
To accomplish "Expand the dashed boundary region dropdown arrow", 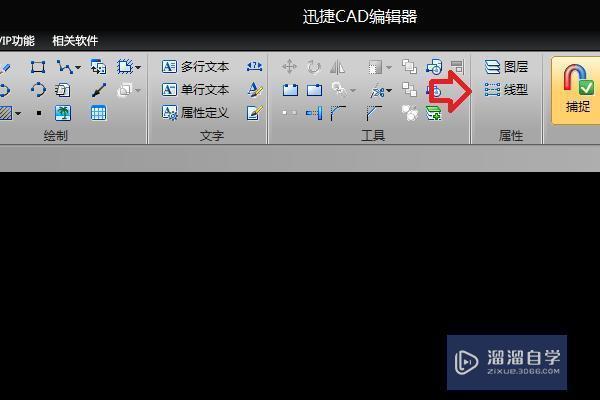I will 138,68.
